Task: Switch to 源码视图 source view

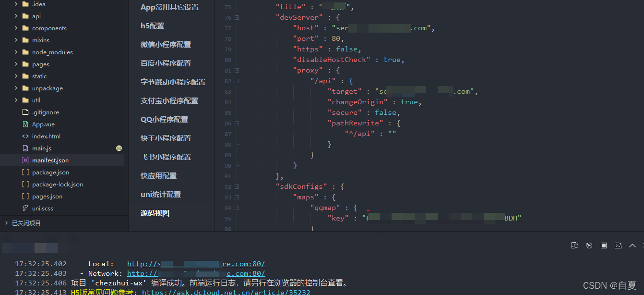Action: tap(155, 213)
